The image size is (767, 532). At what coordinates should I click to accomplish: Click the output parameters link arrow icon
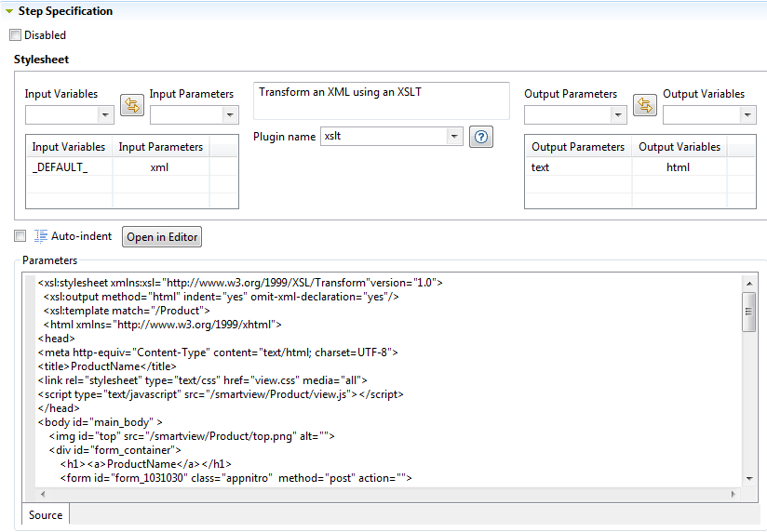pos(644,104)
